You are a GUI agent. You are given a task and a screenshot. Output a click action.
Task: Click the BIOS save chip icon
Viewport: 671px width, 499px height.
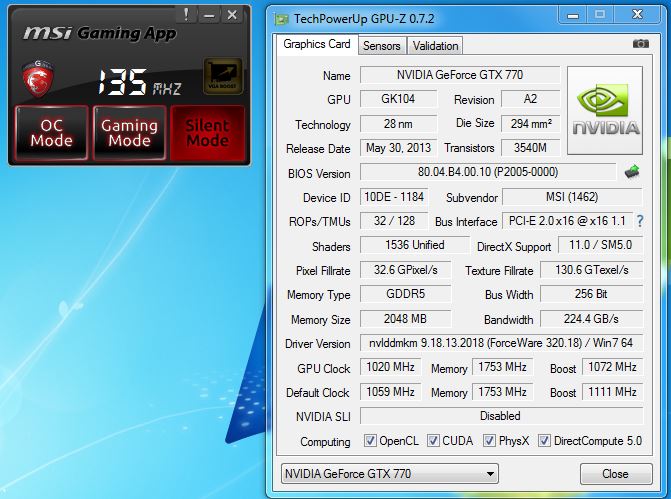point(632,172)
